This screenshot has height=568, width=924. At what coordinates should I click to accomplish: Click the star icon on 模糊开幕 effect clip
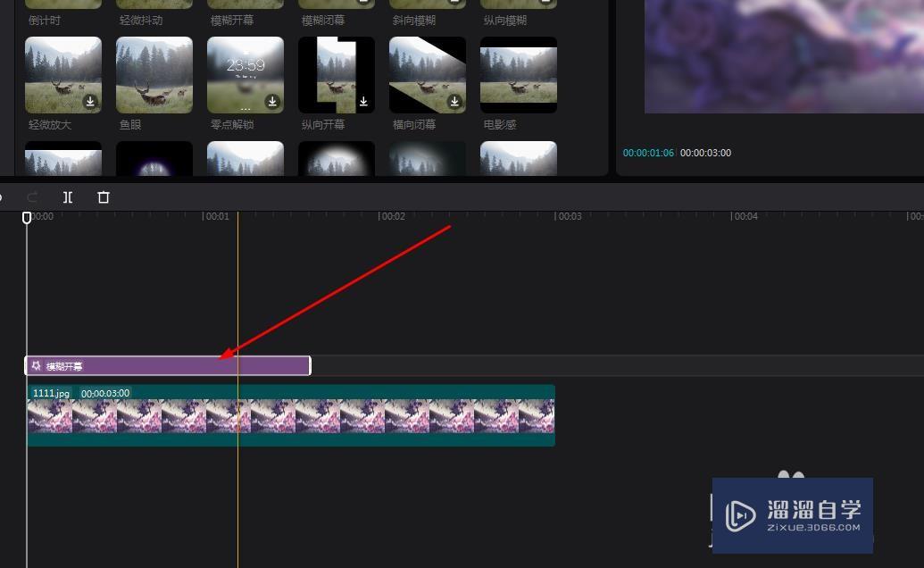[36, 366]
